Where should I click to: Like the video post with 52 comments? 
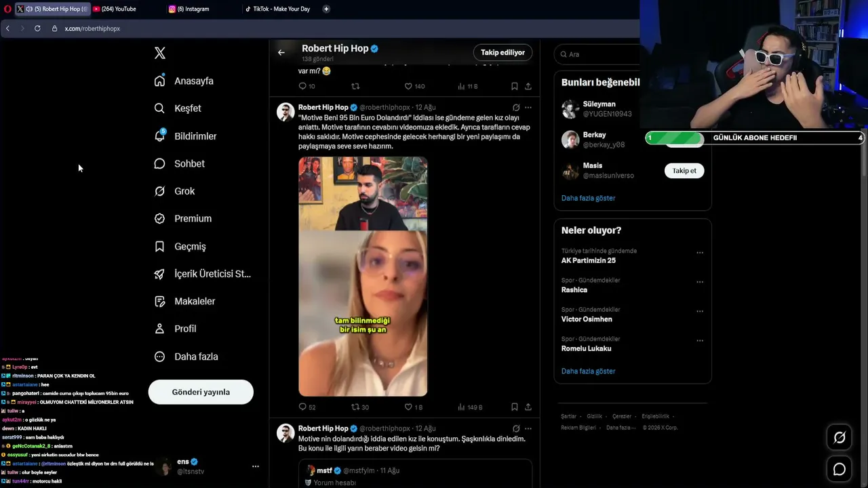coord(408,407)
